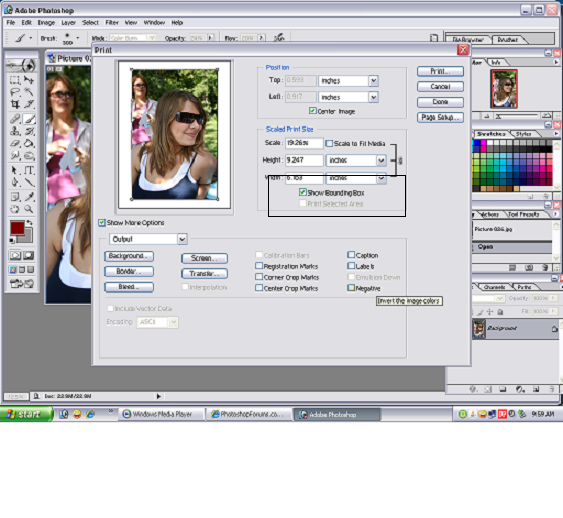Click the Background... button
This screenshot has width=563, height=518.
coord(129,256)
